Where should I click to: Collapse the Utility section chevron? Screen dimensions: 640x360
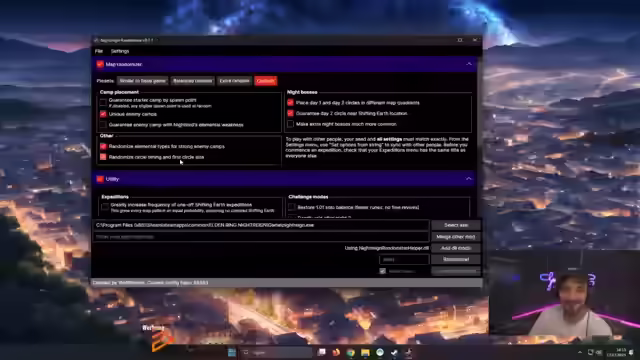(x=469, y=179)
